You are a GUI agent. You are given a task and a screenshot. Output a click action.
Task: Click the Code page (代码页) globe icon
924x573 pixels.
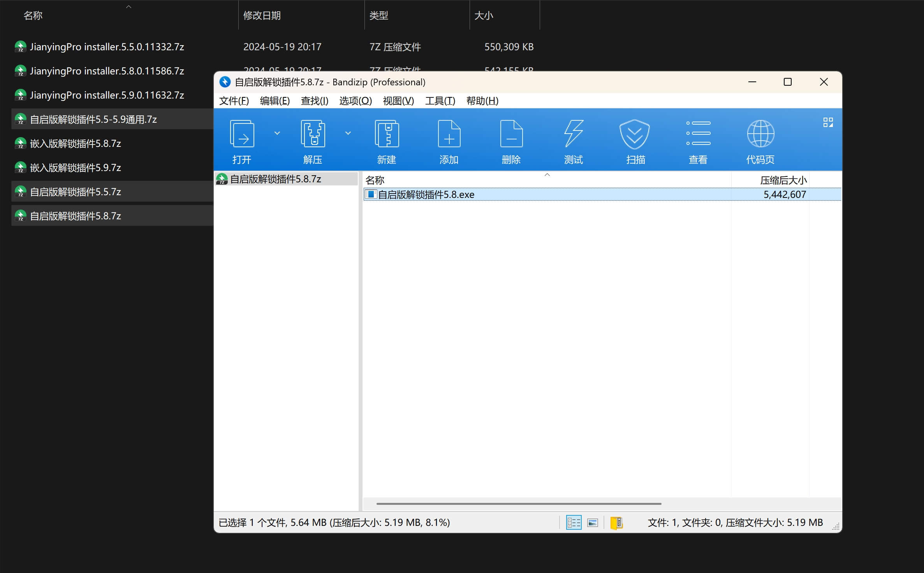(760, 134)
